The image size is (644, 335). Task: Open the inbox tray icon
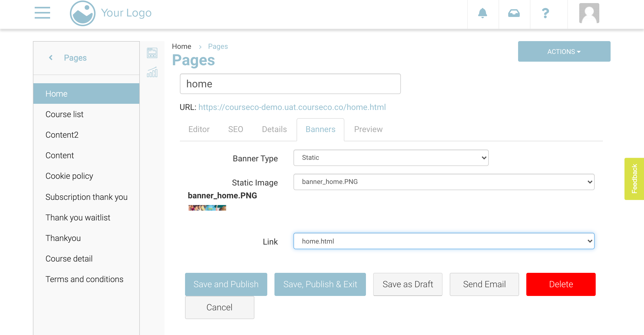[x=514, y=13]
